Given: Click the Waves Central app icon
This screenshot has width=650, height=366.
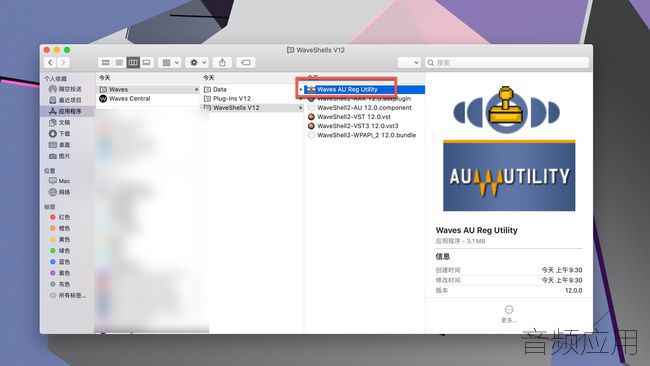Looking at the screenshot, I should click(x=103, y=99).
